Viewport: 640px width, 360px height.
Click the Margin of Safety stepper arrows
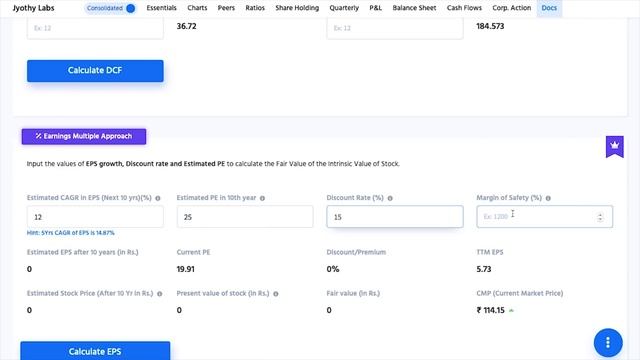click(x=600, y=217)
